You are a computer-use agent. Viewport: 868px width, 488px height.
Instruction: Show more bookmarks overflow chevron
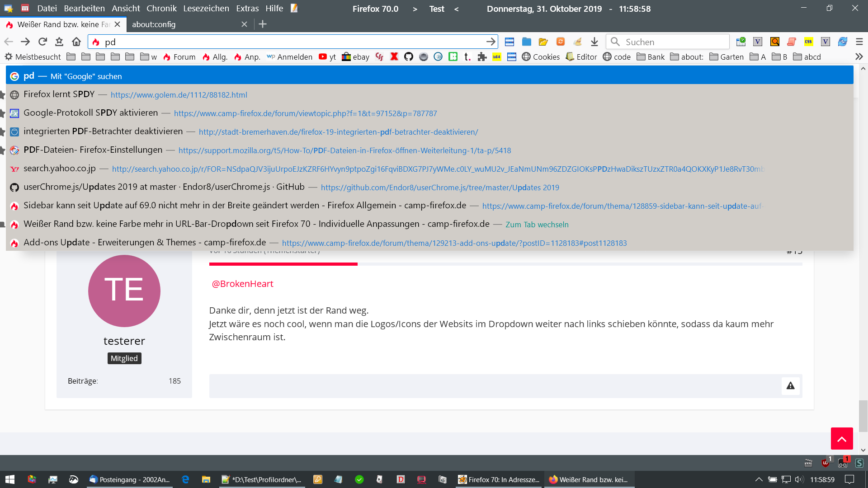click(859, 56)
